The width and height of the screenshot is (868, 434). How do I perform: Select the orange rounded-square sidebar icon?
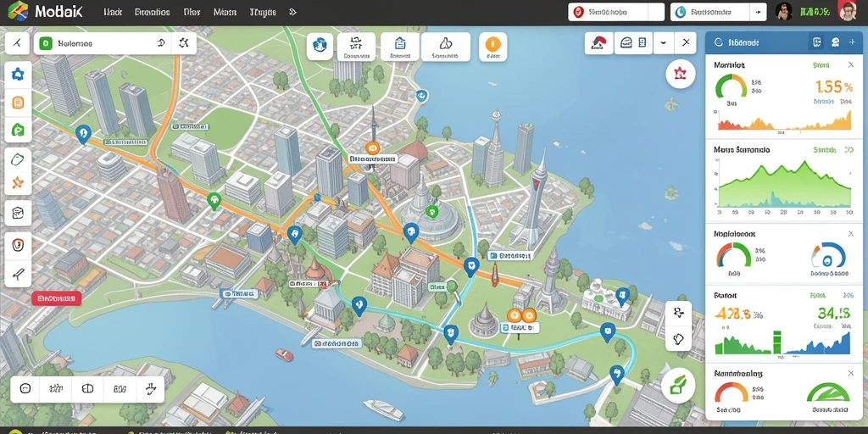point(18,103)
